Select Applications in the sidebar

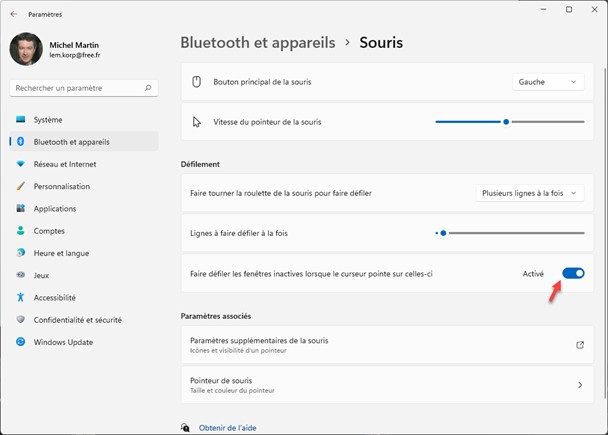(x=55, y=209)
